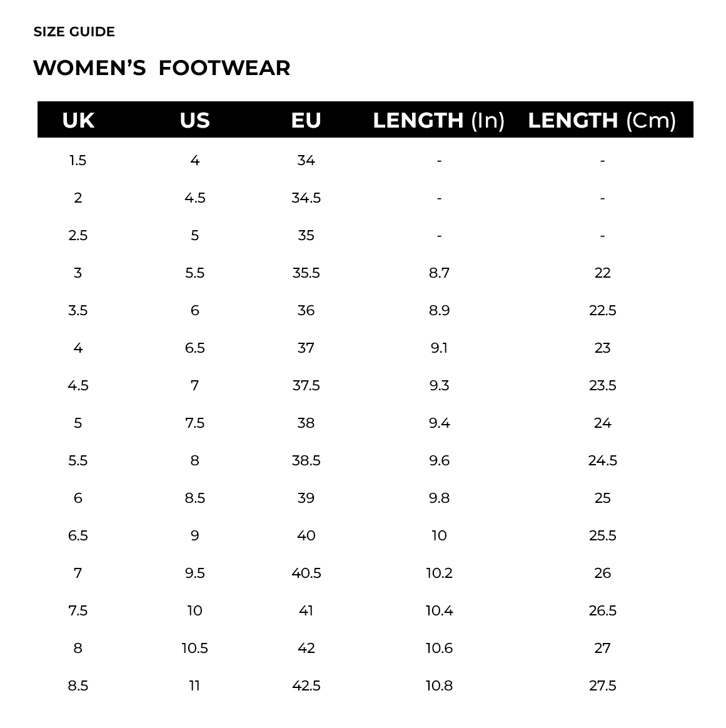Viewport: 726px width, 728px height.
Task: Click the SIZE GUIDE label
Action: [x=74, y=32]
